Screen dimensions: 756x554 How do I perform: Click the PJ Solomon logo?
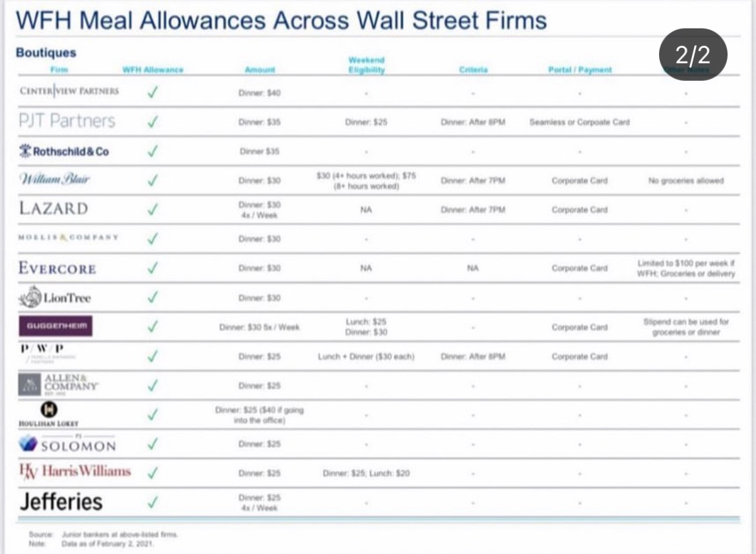tap(67, 443)
